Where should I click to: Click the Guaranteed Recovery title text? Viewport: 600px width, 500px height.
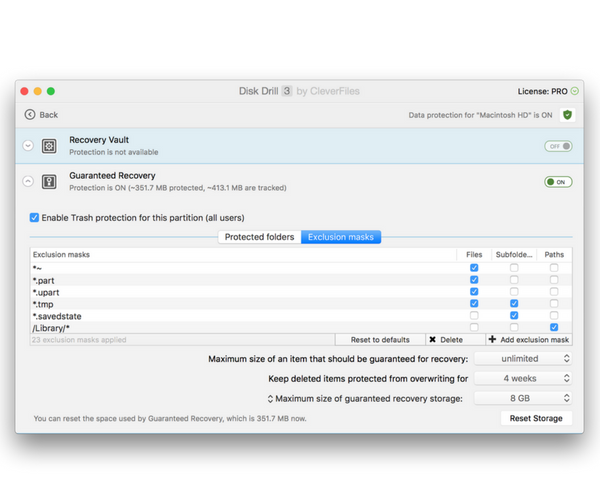[x=112, y=176]
